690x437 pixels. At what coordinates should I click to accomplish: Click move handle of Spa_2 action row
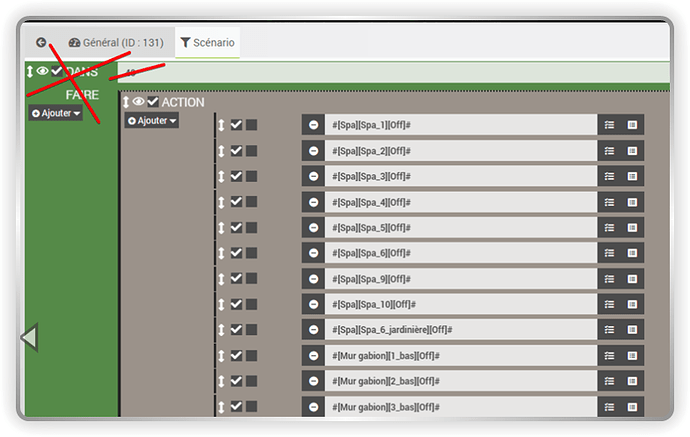221,151
